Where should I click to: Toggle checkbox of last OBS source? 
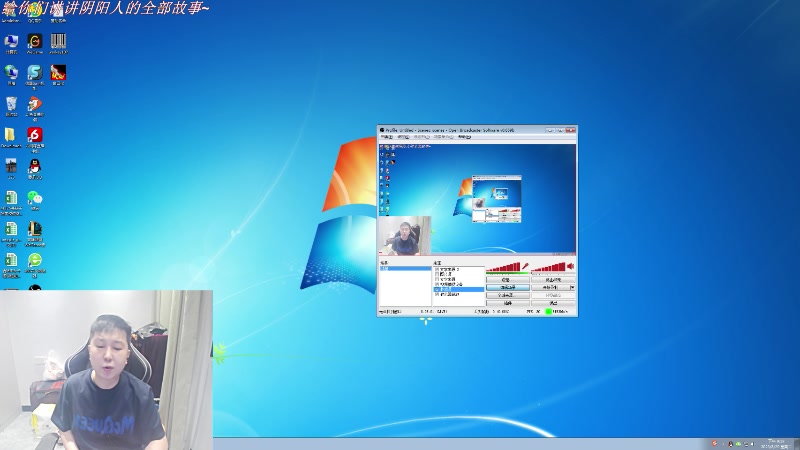[437, 294]
